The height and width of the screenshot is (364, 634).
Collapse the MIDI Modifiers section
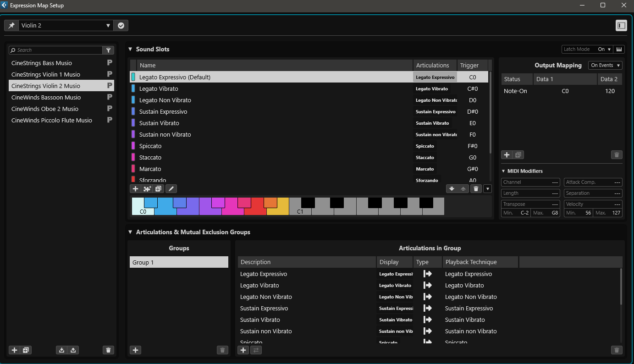pos(503,171)
